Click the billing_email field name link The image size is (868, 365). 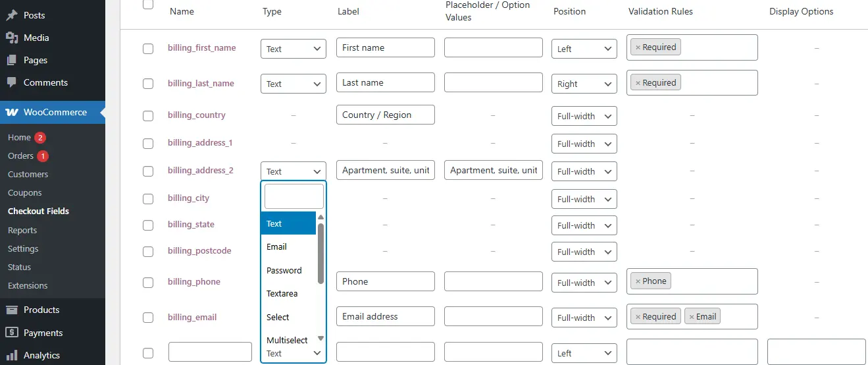(x=192, y=317)
